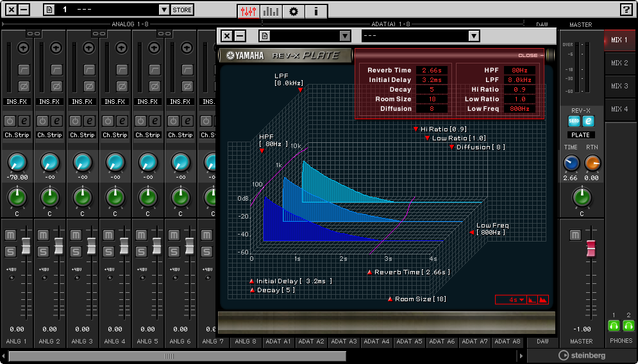Switch to MIX 4 tab
The width and height of the screenshot is (638, 364).
point(619,109)
